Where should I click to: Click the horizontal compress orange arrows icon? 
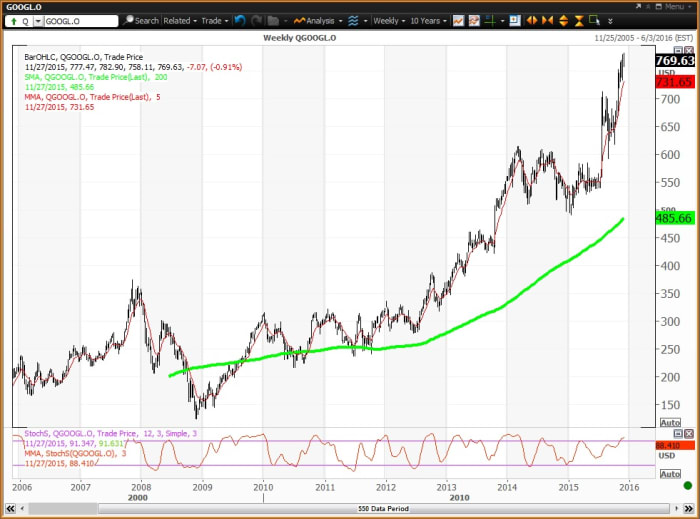pos(548,20)
